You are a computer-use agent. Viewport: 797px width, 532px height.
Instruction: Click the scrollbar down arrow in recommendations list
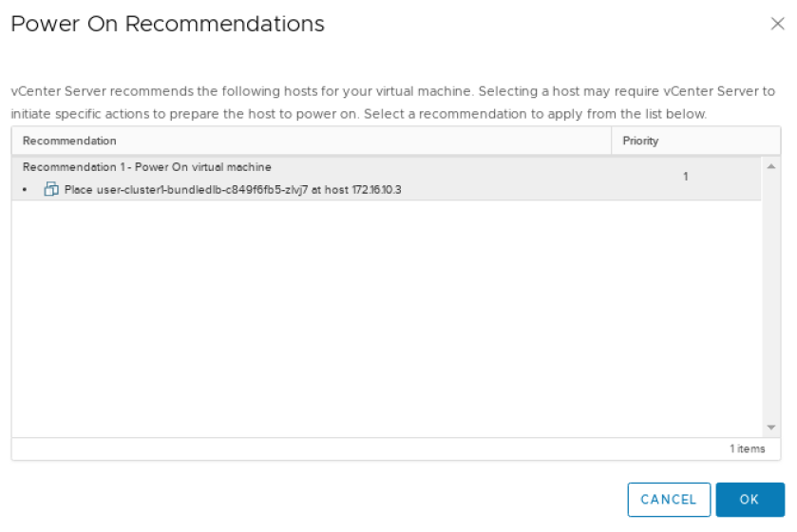click(x=770, y=427)
